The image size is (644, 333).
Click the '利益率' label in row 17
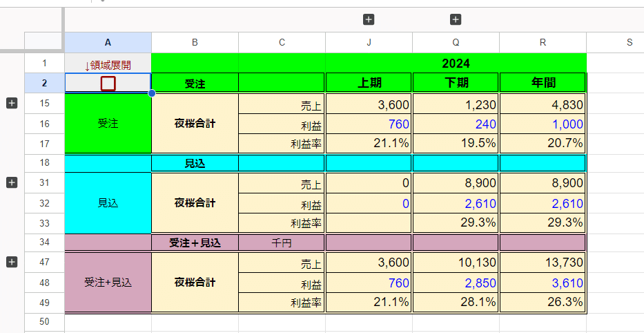point(282,144)
